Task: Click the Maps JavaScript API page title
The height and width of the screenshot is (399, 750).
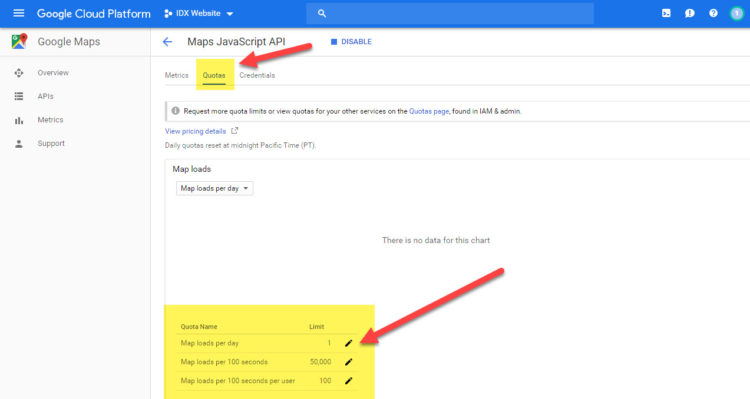Action: tap(236, 42)
